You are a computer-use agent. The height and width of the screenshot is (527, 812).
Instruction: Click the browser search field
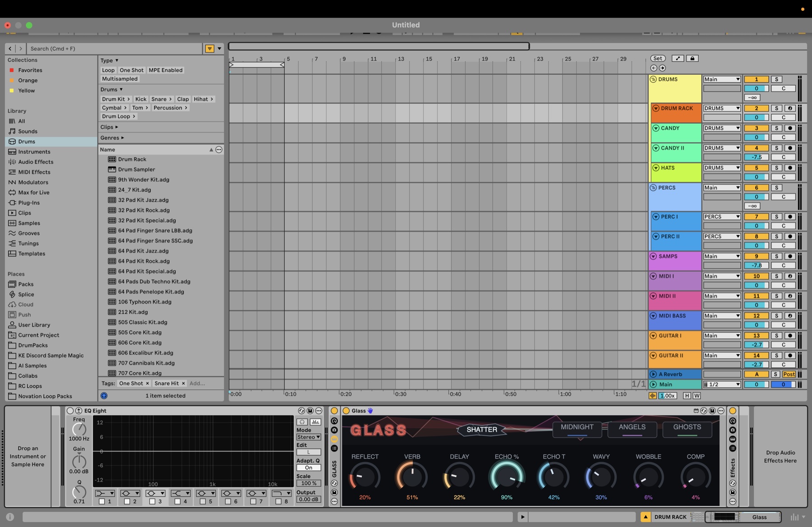(x=115, y=49)
